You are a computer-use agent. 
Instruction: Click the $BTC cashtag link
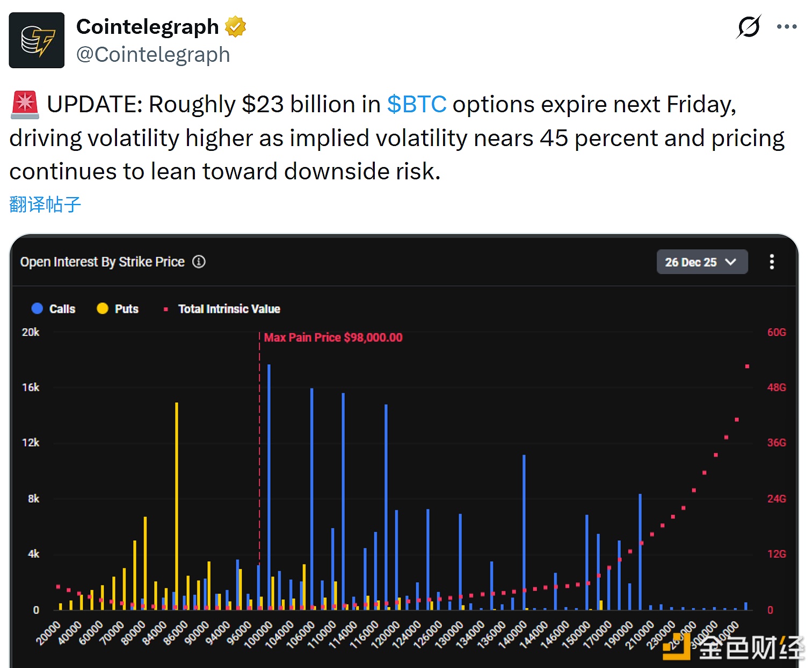pos(416,104)
